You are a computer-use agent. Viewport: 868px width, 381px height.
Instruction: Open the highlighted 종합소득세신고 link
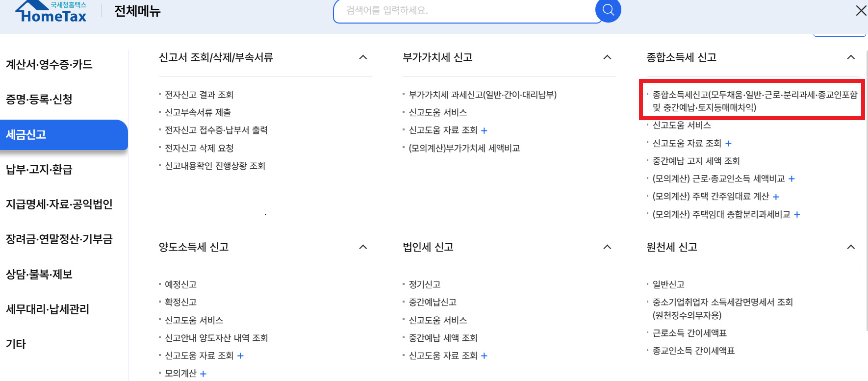pyautogui.click(x=750, y=100)
